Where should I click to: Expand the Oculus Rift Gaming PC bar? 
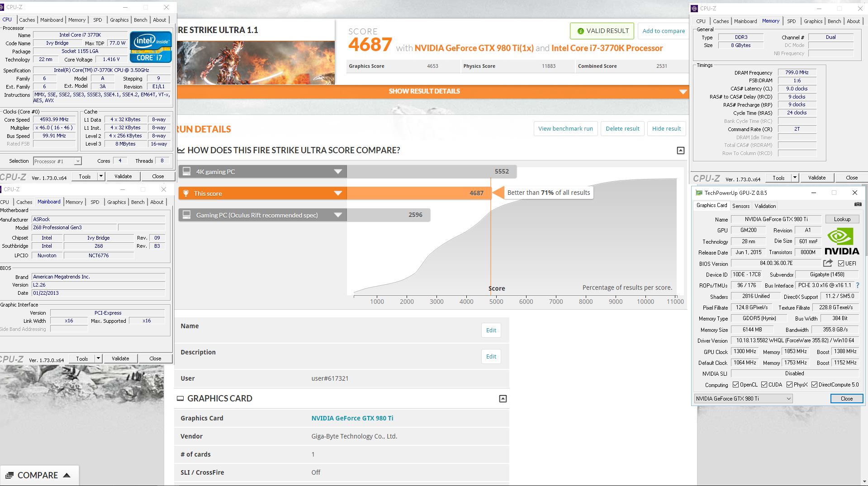[x=338, y=215]
